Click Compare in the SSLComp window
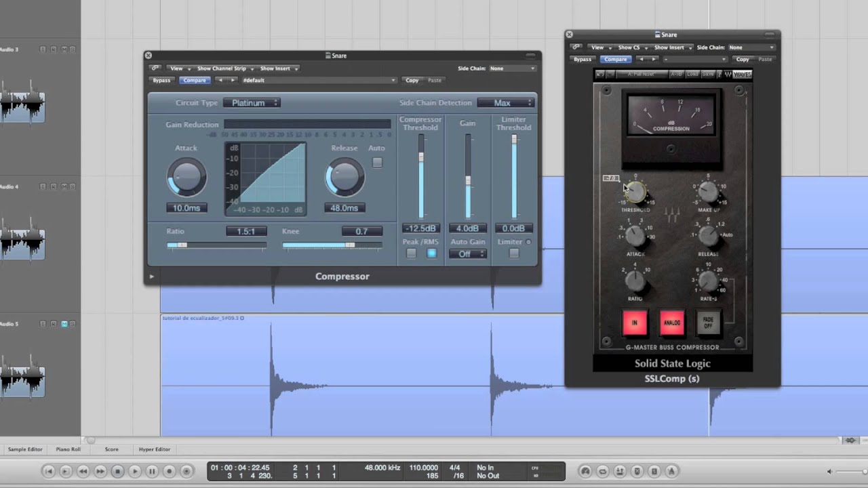Screen dimensions: 868x488 tap(616, 59)
